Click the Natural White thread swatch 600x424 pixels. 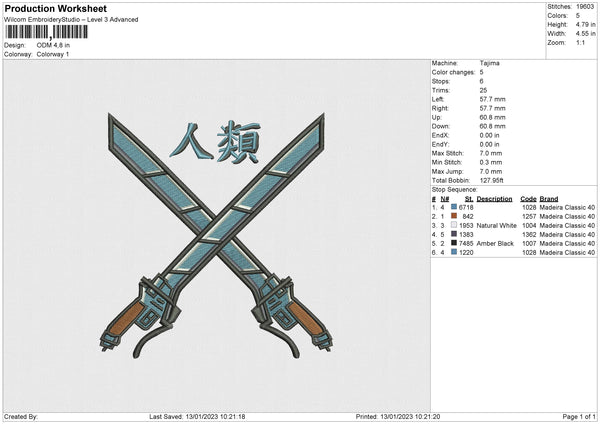coord(454,225)
